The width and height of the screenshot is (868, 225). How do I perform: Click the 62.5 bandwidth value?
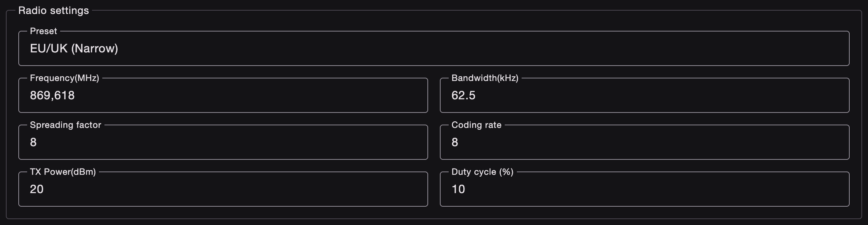click(x=463, y=96)
